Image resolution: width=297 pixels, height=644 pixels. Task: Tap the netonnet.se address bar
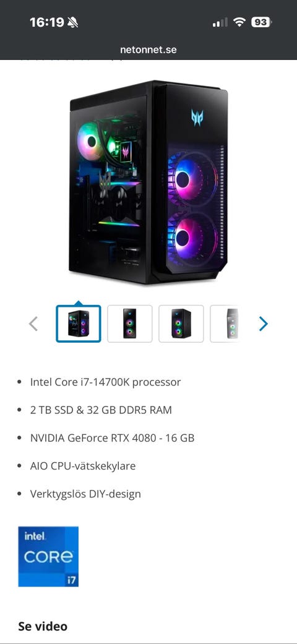148,49
